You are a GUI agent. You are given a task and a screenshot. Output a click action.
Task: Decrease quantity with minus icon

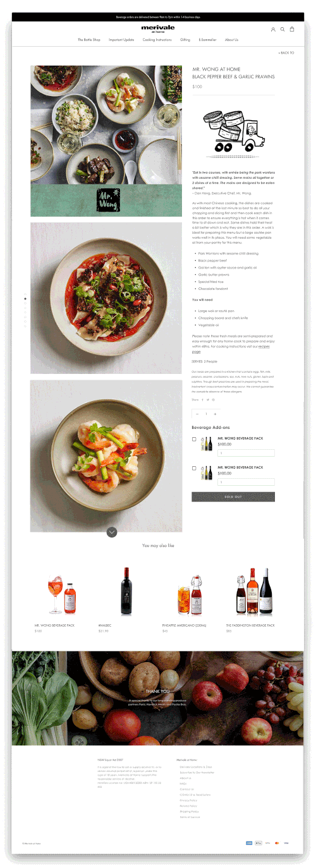pos(197,414)
